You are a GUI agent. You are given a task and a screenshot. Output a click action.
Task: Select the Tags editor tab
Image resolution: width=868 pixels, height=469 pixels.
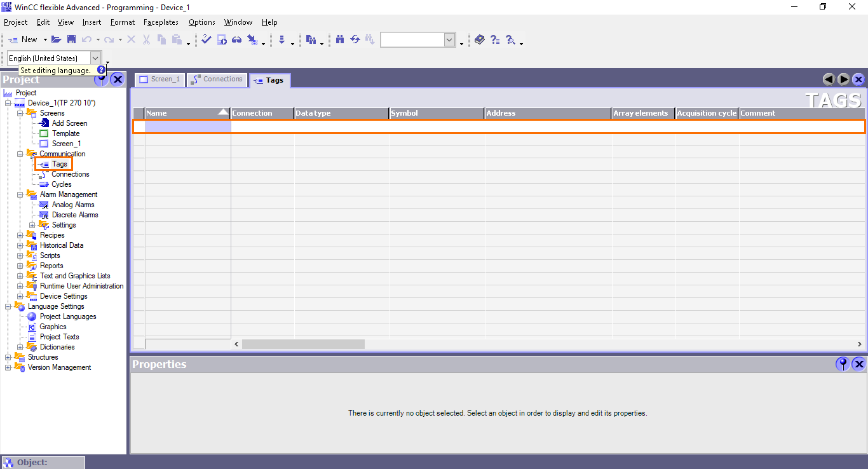[x=269, y=80]
